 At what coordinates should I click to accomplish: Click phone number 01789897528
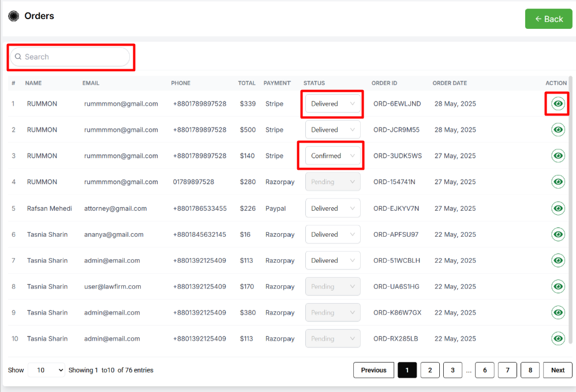(x=193, y=182)
